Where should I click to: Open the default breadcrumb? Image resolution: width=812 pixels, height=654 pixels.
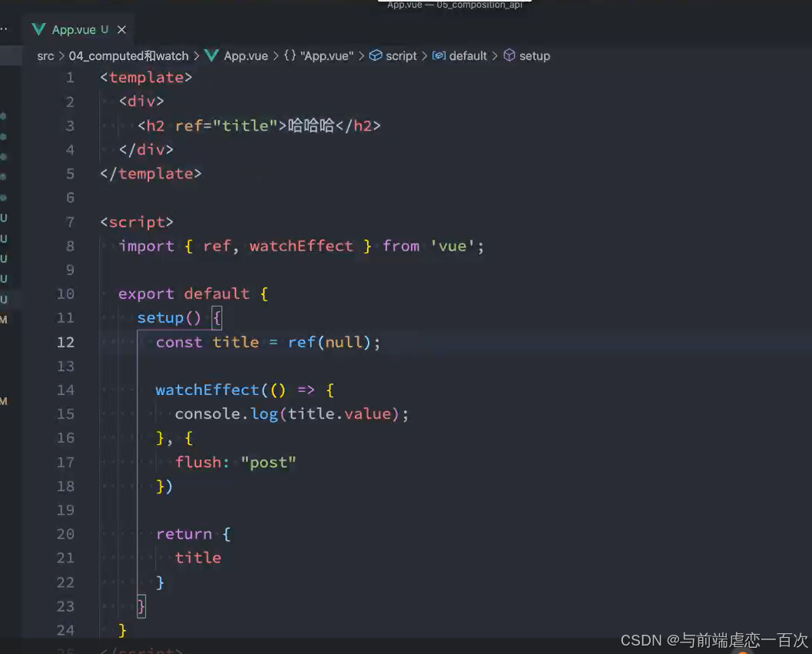coord(468,56)
